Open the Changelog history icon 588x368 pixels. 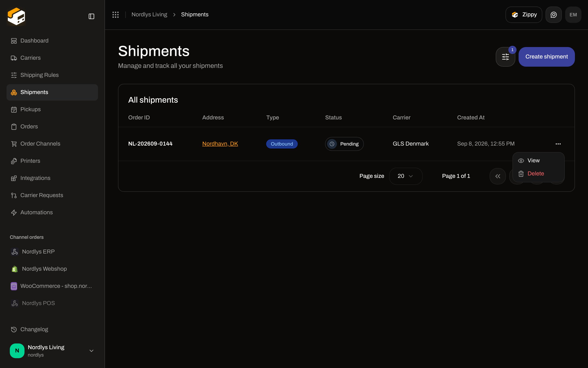point(14,329)
